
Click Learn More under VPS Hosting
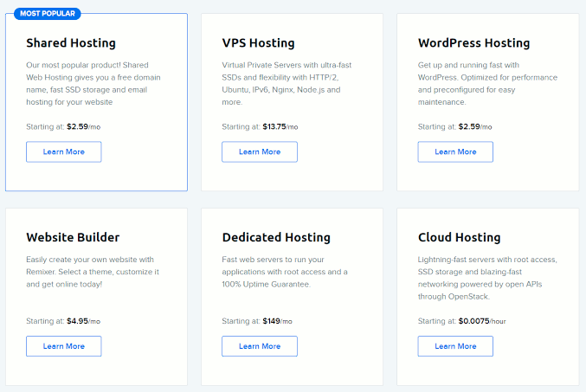pyautogui.click(x=260, y=151)
